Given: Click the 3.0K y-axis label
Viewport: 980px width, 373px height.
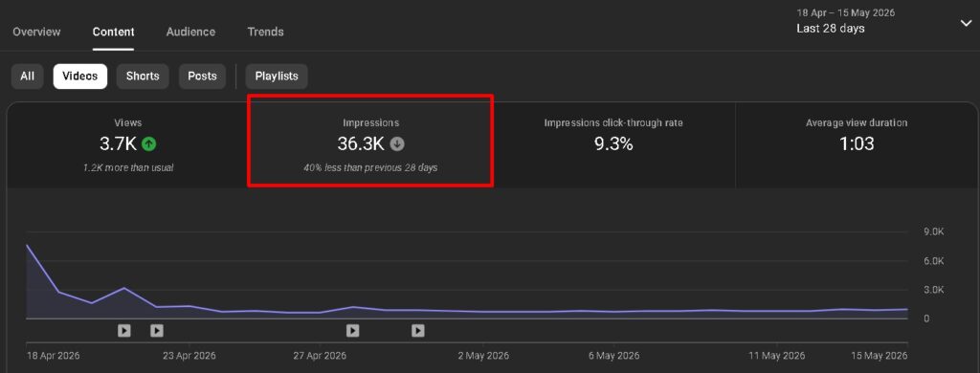Looking at the screenshot, I should pyautogui.click(x=933, y=290).
